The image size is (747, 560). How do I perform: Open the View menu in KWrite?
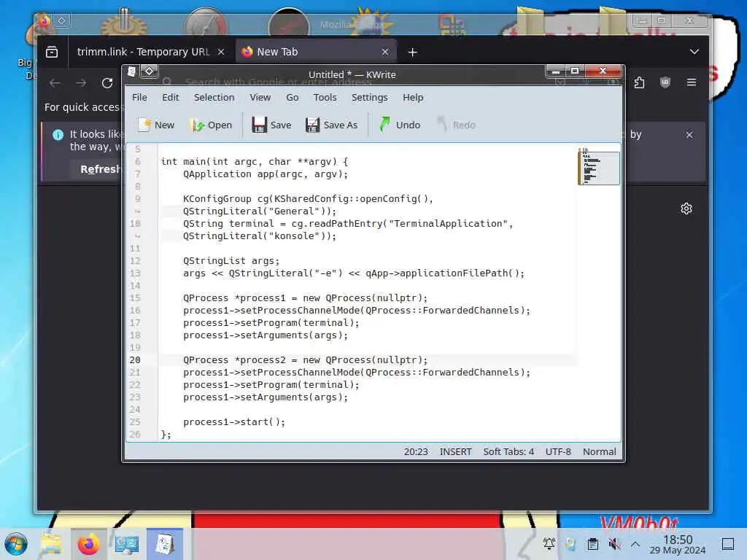(x=260, y=97)
